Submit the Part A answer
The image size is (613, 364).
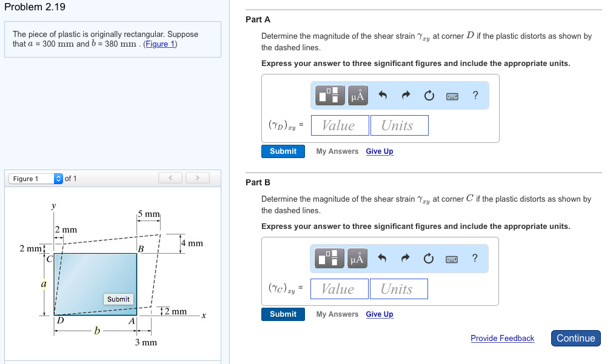click(x=283, y=151)
